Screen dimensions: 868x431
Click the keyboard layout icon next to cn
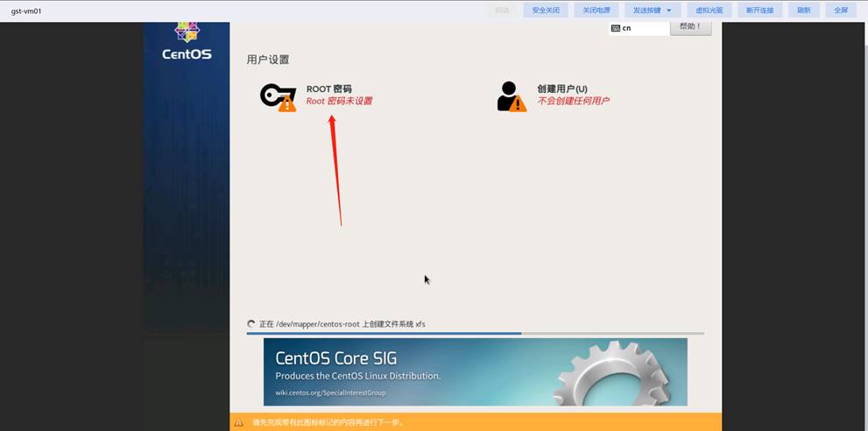click(x=616, y=28)
